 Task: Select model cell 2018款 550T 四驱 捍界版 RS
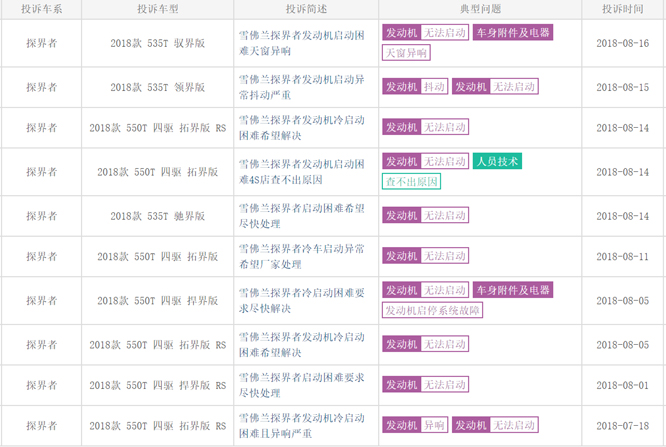tap(158, 385)
